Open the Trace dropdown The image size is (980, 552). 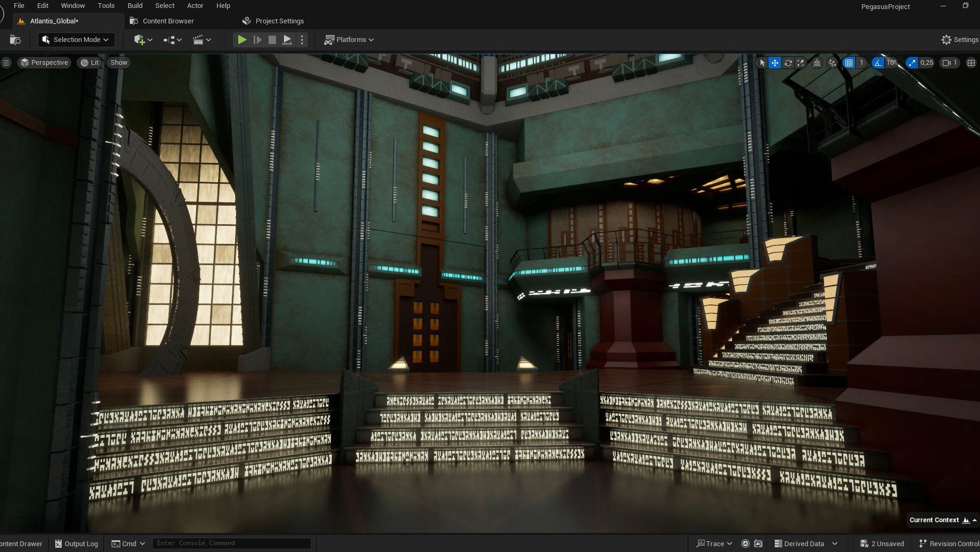click(x=714, y=543)
